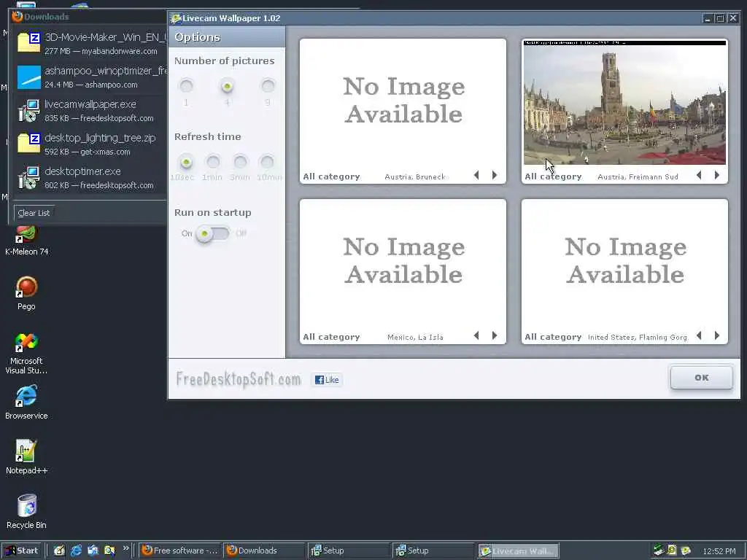
Task: Click the Start button
Action: point(23,551)
